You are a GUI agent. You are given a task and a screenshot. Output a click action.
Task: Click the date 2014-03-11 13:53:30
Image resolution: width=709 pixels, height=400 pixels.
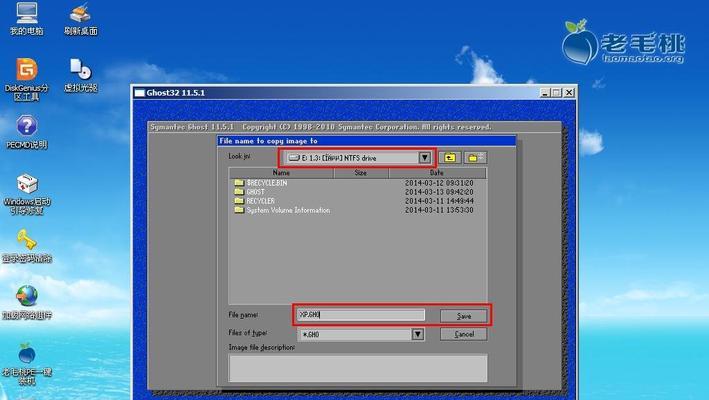(x=439, y=210)
